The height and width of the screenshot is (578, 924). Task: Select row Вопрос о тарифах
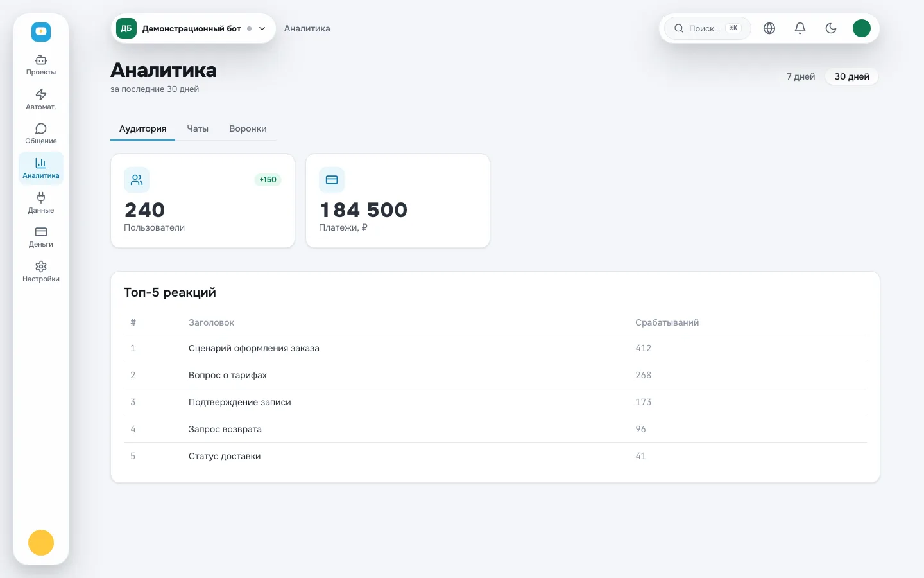[x=495, y=375]
